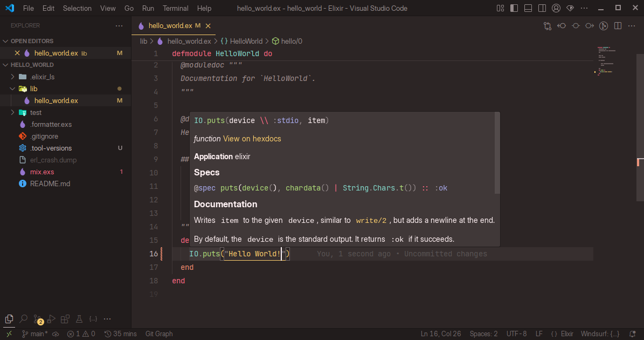Open the Extensions view
This screenshot has height=340, width=644.
[x=65, y=318]
